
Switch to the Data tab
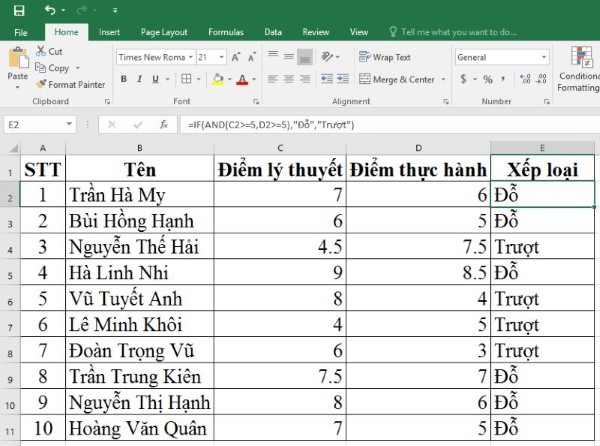pyautogui.click(x=273, y=32)
